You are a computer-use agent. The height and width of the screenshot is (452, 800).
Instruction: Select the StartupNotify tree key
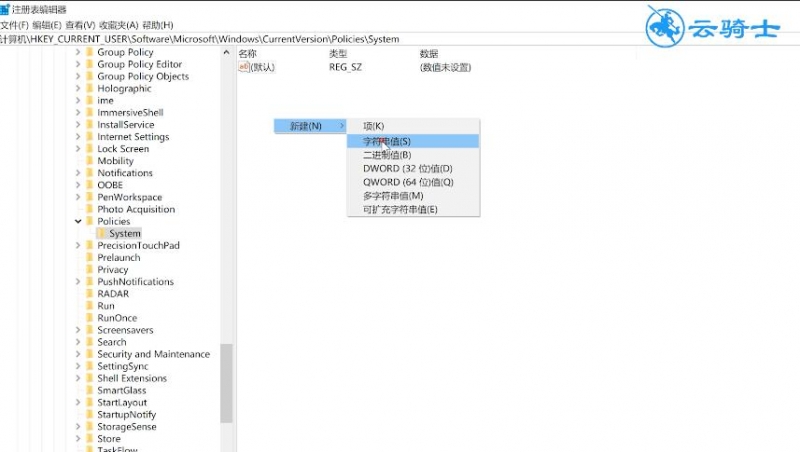tap(127, 414)
